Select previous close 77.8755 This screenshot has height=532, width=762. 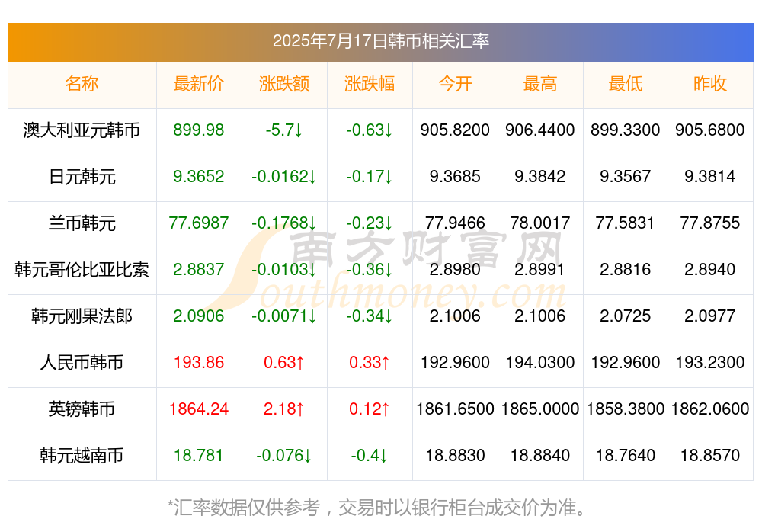click(710, 223)
